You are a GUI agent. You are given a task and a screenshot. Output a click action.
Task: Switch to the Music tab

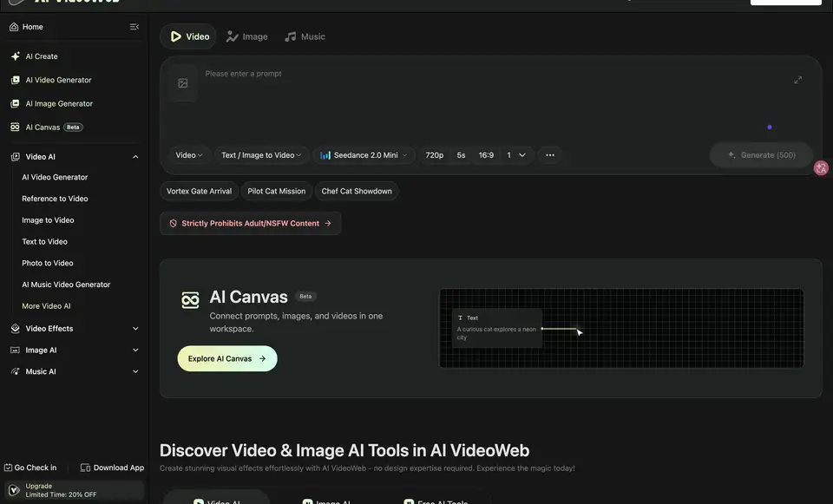[x=305, y=36]
